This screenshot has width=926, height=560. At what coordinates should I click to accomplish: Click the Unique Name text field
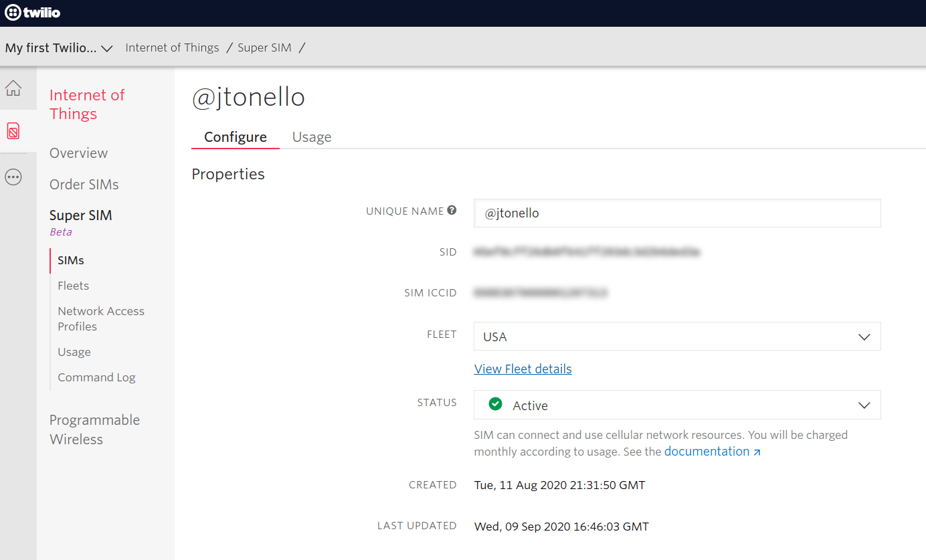tap(676, 213)
